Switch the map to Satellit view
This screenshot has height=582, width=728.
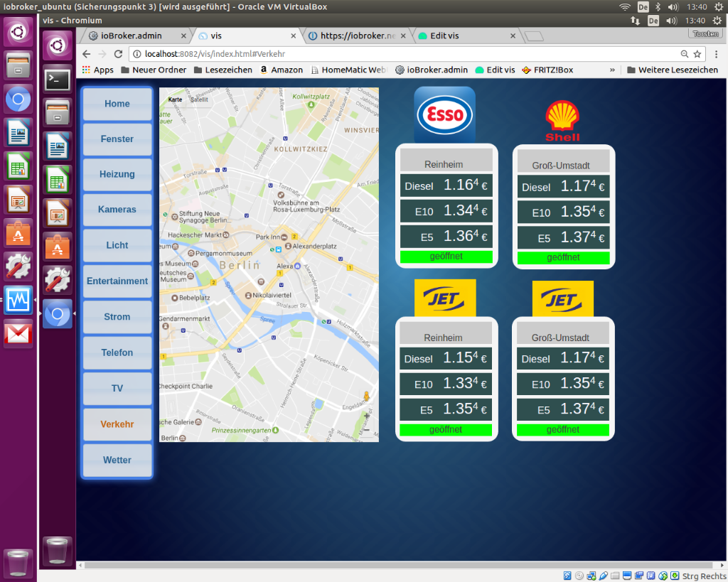coord(199,100)
